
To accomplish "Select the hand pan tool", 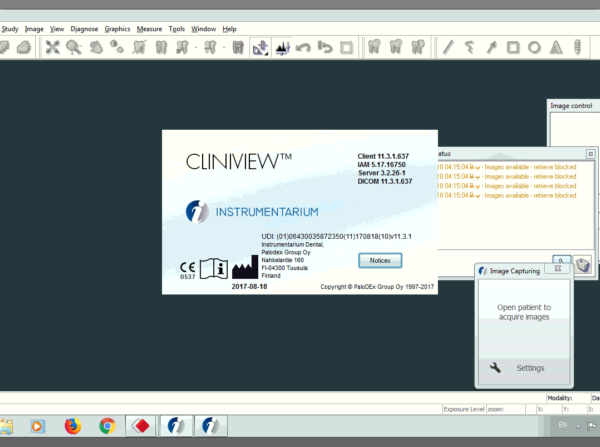I will click(x=98, y=47).
